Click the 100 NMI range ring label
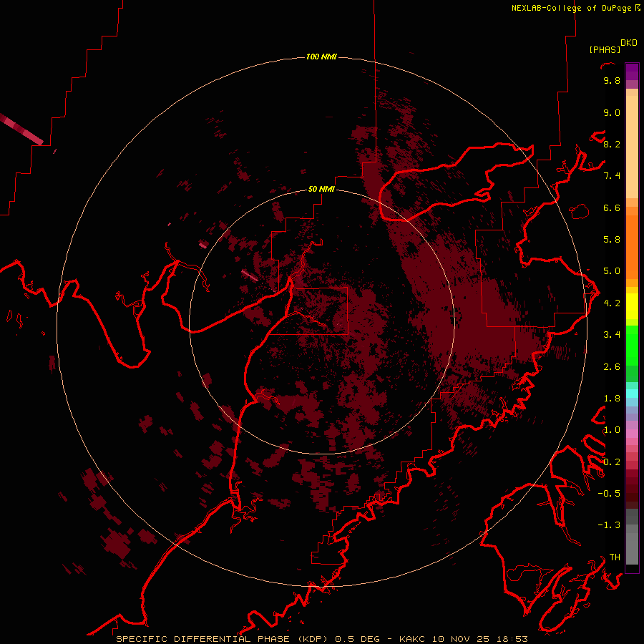644x644 pixels. pyautogui.click(x=321, y=57)
